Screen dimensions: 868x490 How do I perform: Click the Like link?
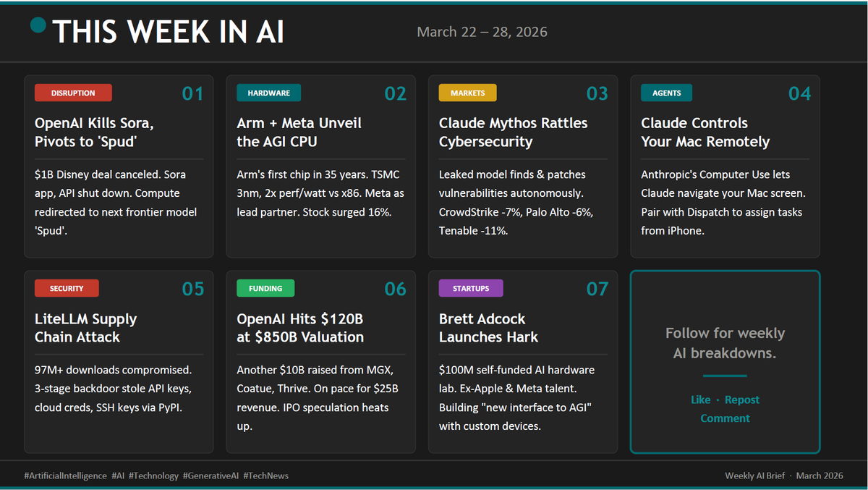coord(700,400)
